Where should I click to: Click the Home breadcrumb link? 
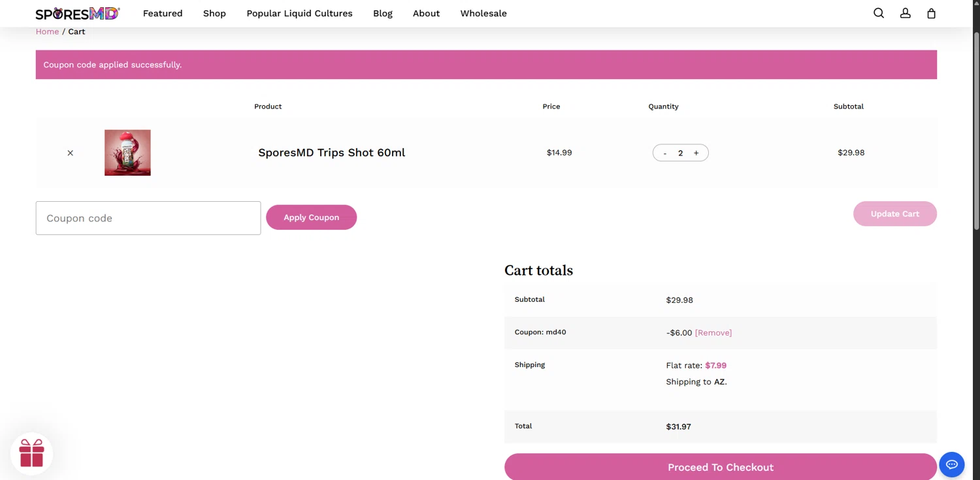point(47,31)
